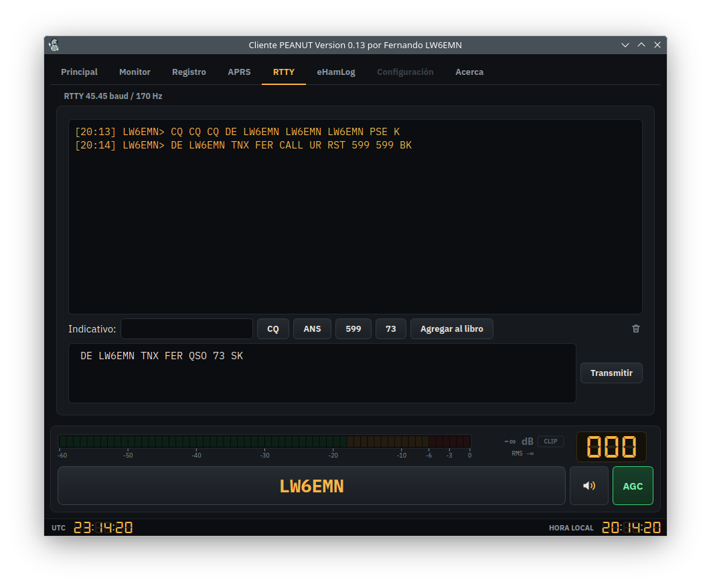711x588 pixels.
Task: Click the UTC clock display
Action: pyautogui.click(x=103, y=528)
